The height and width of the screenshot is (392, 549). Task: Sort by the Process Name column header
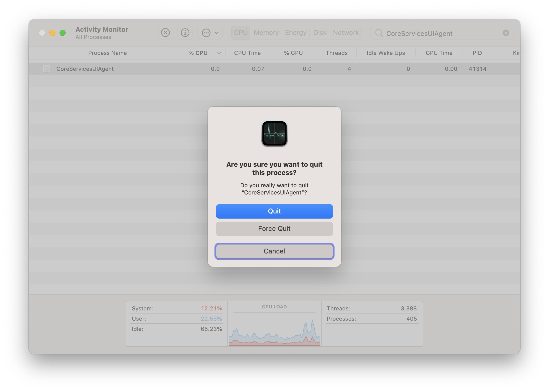point(107,53)
